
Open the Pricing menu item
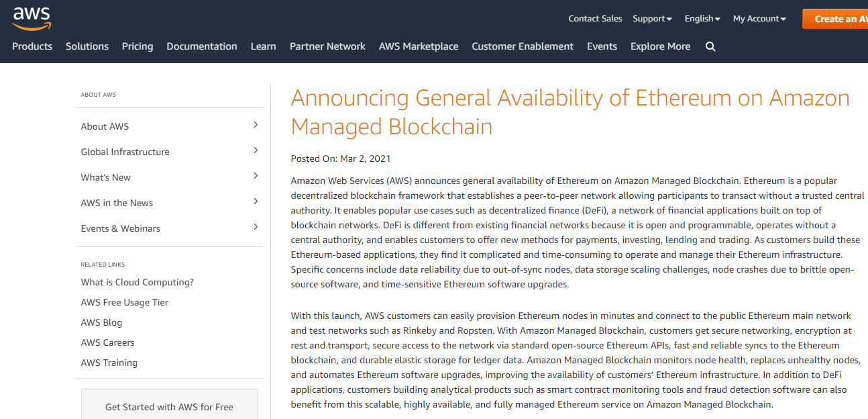138,46
